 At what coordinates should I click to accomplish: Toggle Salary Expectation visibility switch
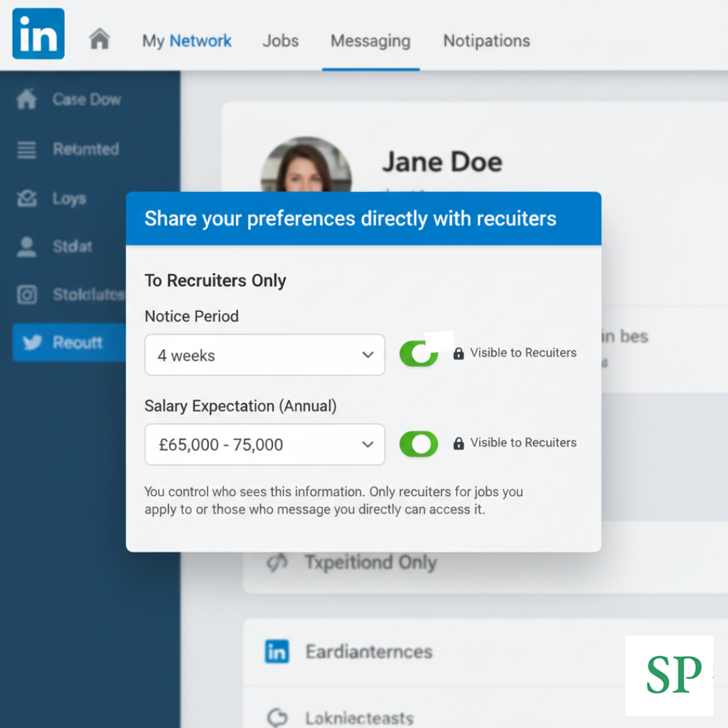[x=419, y=444]
